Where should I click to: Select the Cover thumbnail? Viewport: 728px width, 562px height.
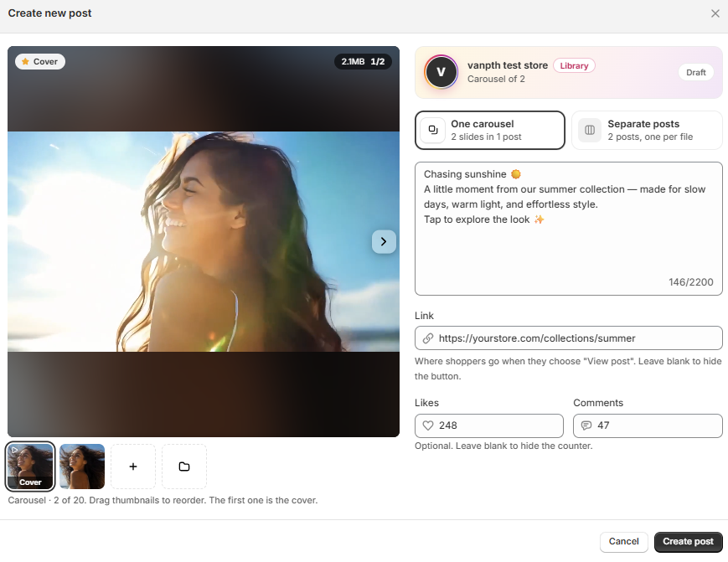pyautogui.click(x=30, y=467)
